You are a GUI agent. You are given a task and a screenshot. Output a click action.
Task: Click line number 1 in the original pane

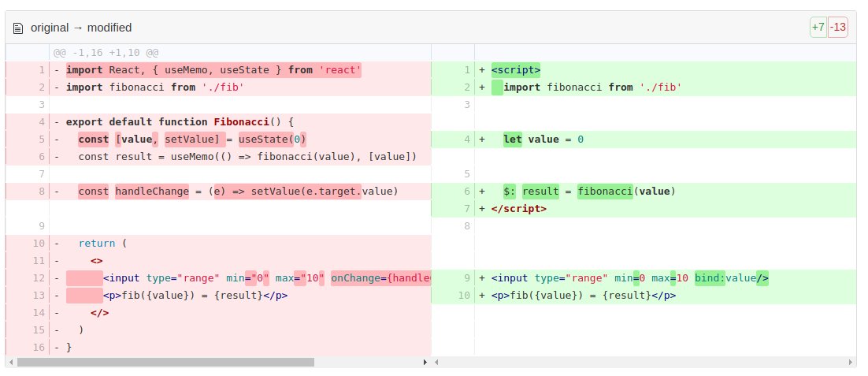click(x=39, y=70)
